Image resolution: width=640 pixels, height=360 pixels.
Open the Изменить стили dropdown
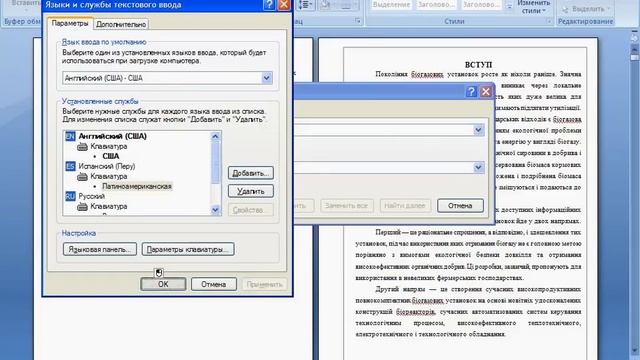tap(534, 7)
